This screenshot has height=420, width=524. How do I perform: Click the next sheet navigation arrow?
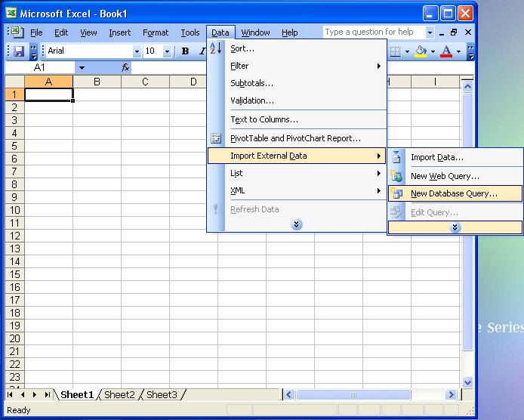pos(35,395)
